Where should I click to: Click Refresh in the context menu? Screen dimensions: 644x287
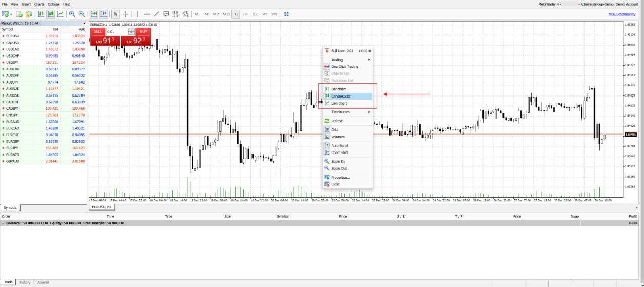[x=348, y=121]
